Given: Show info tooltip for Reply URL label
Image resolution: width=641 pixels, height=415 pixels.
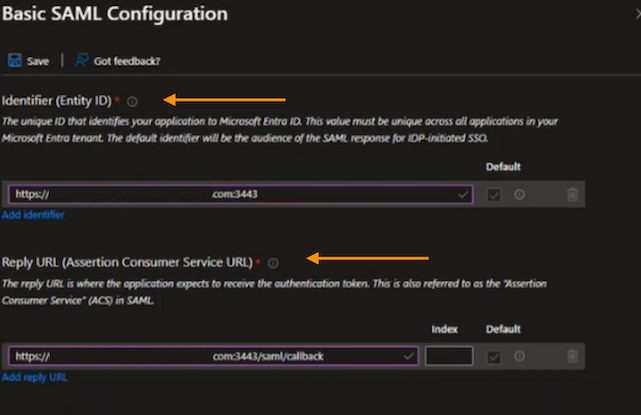Looking at the screenshot, I should [x=273, y=263].
